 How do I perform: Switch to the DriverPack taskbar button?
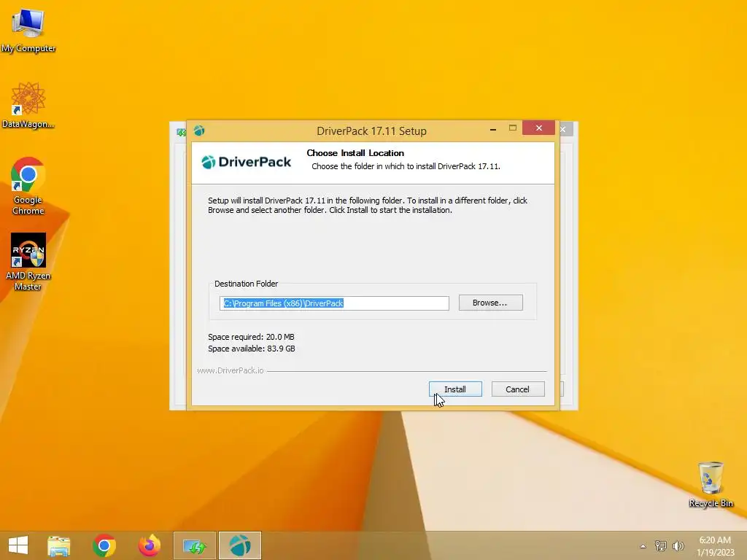[x=240, y=545]
